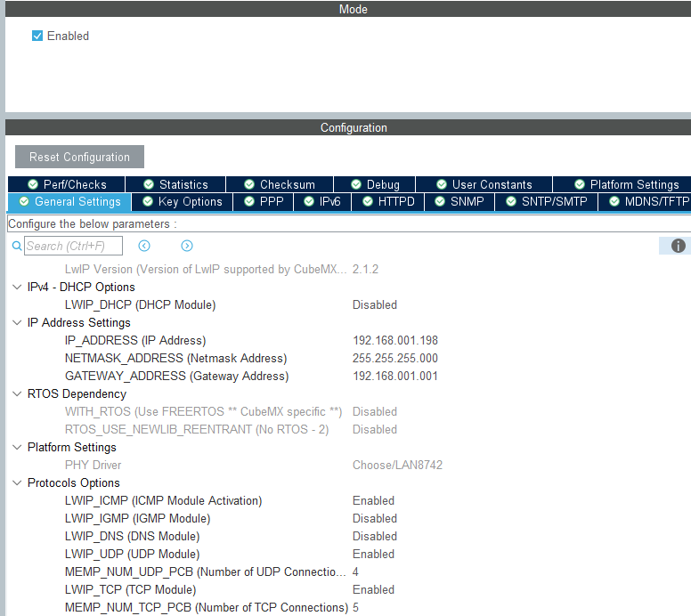This screenshot has height=616, width=691.
Task: Click the Choose/LAN8742 PHY driver value
Action: point(397,465)
